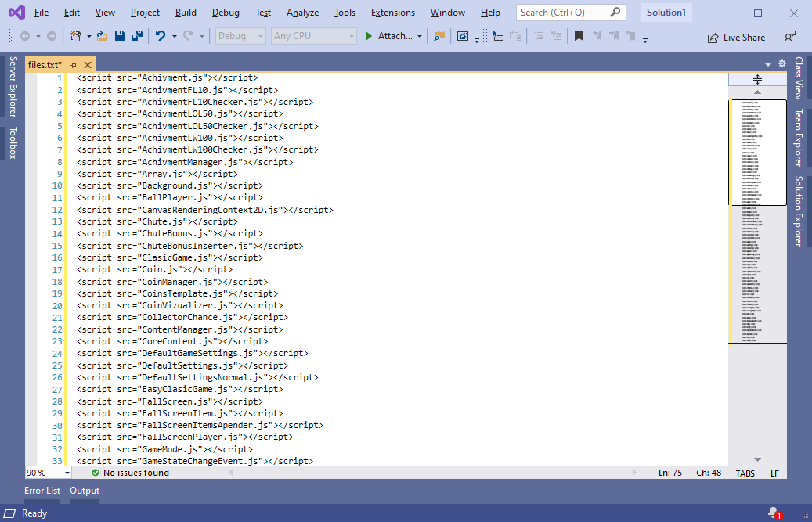The height and width of the screenshot is (522, 812).
Task: Open notifications bell in status bar
Action: (x=774, y=513)
